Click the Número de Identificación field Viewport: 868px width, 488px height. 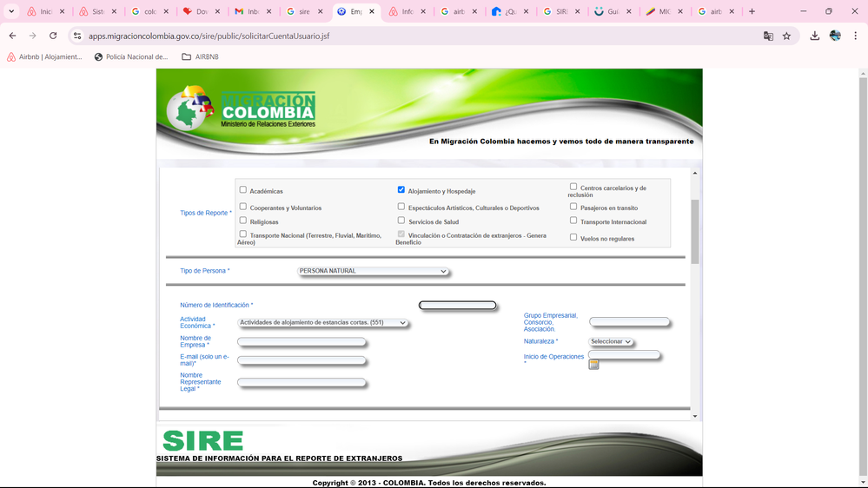click(458, 306)
